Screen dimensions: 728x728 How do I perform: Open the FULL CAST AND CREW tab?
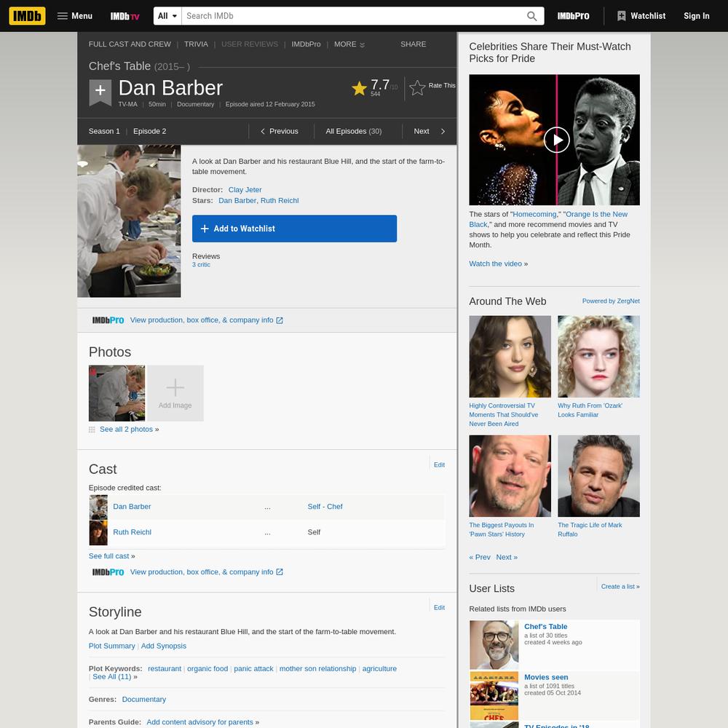(x=130, y=44)
